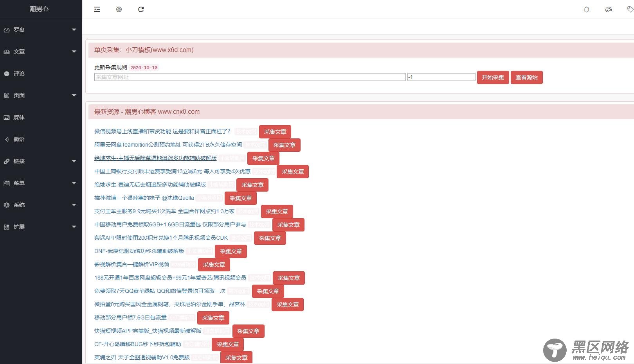Click the 罗盘 dashboard icon
The image size is (634, 364).
7,30
